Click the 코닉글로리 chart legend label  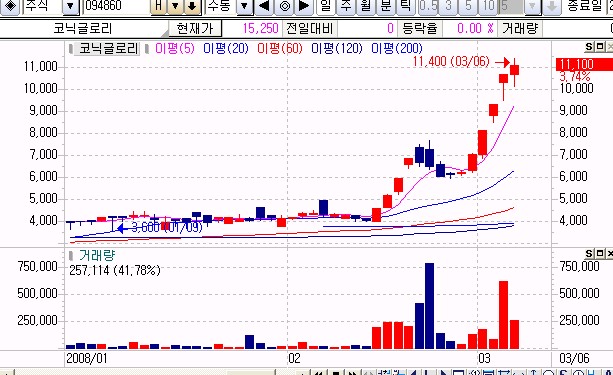click(x=108, y=48)
